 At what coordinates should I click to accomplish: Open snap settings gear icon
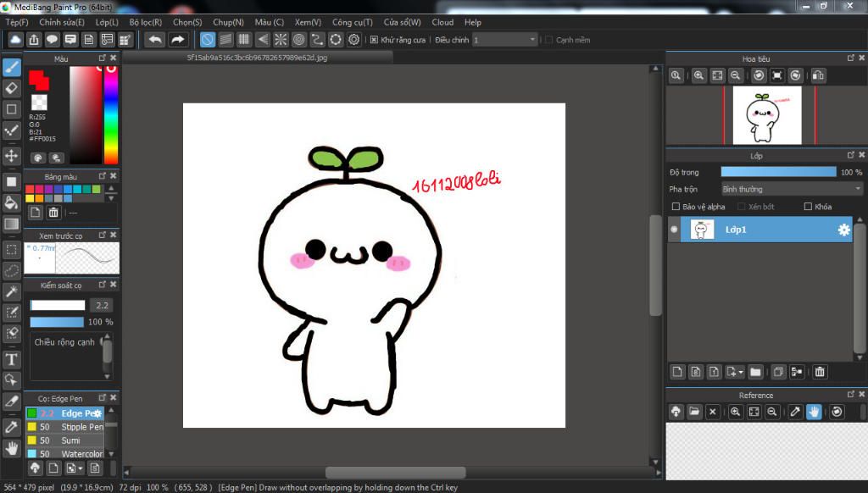click(353, 40)
